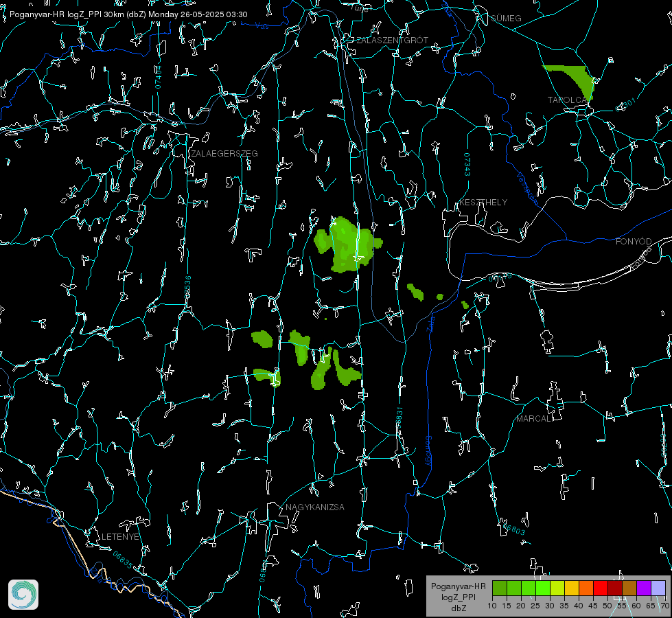Image resolution: width=672 pixels, height=618 pixels.
Task: Click the dbZ unit label in the legend
Action: (458, 608)
